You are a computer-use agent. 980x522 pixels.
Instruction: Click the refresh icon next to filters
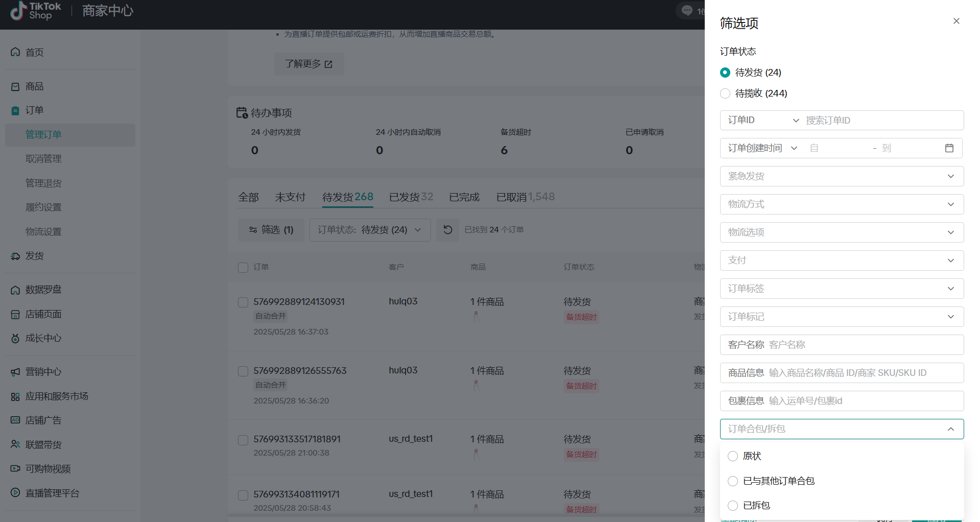447,230
